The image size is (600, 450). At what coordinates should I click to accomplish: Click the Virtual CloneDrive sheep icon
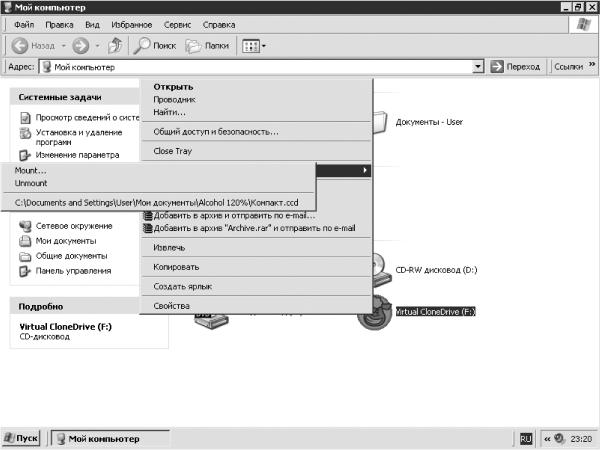[375, 315]
